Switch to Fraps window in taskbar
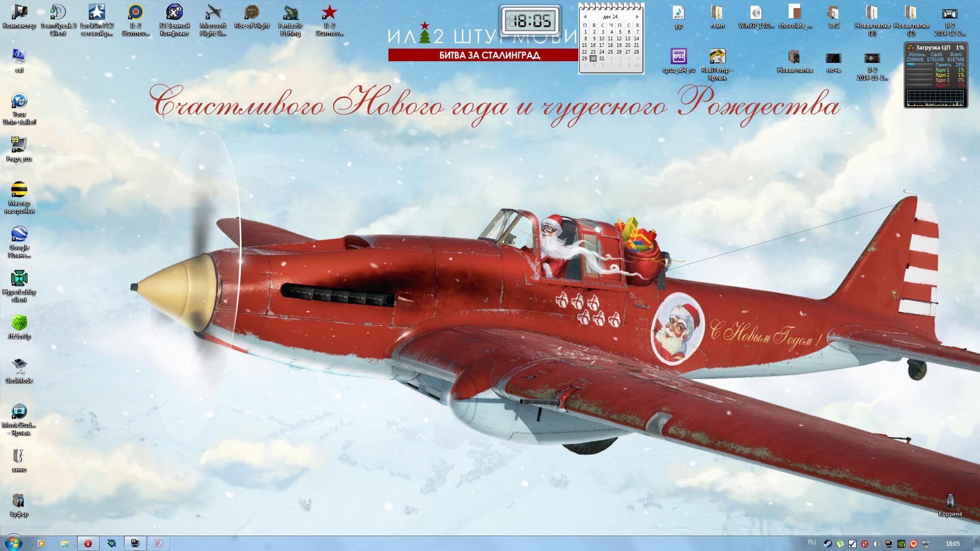The width and height of the screenshot is (980, 551). click(135, 543)
